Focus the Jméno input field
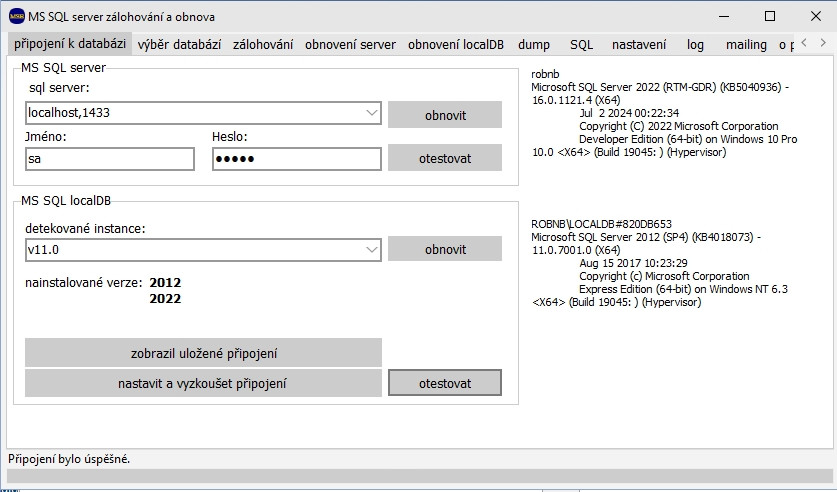 (109, 159)
